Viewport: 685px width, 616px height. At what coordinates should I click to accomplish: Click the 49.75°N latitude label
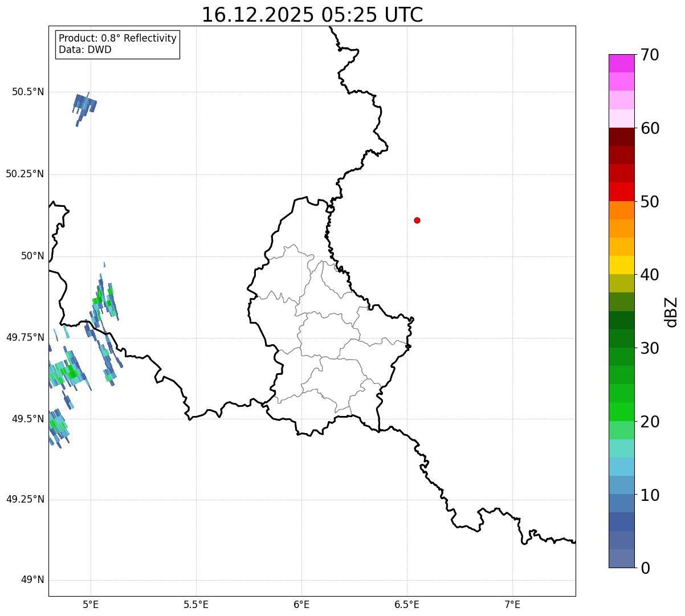click(x=25, y=337)
